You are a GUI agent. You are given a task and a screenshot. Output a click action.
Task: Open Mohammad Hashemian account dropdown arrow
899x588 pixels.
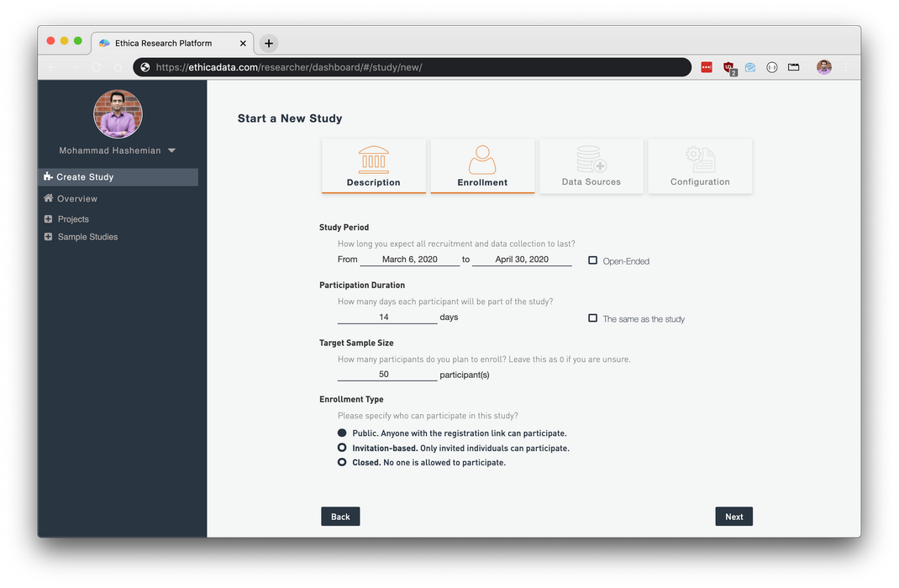[x=172, y=151]
